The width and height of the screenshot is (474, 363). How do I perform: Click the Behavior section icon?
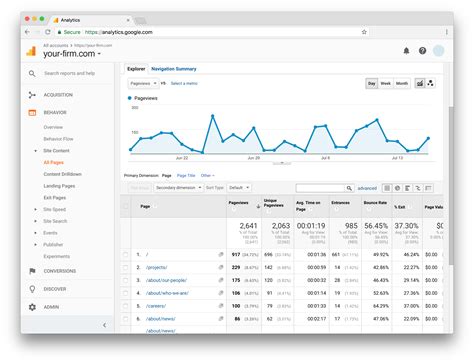[32, 113]
